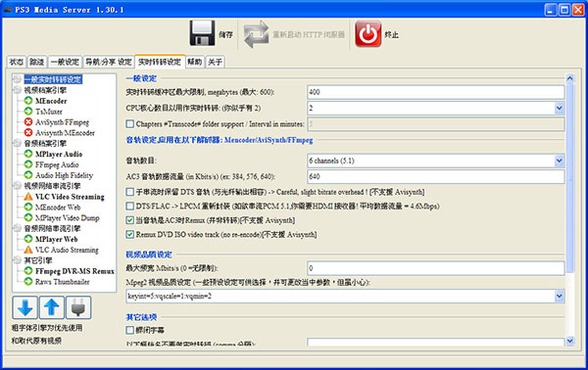Select the 一般实时转码设定 tree root item
The width and height of the screenshot is (588, 370).
click(53, 79)
